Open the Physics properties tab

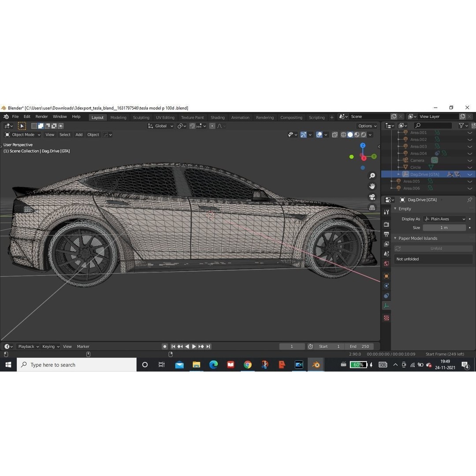click(386, 286)
